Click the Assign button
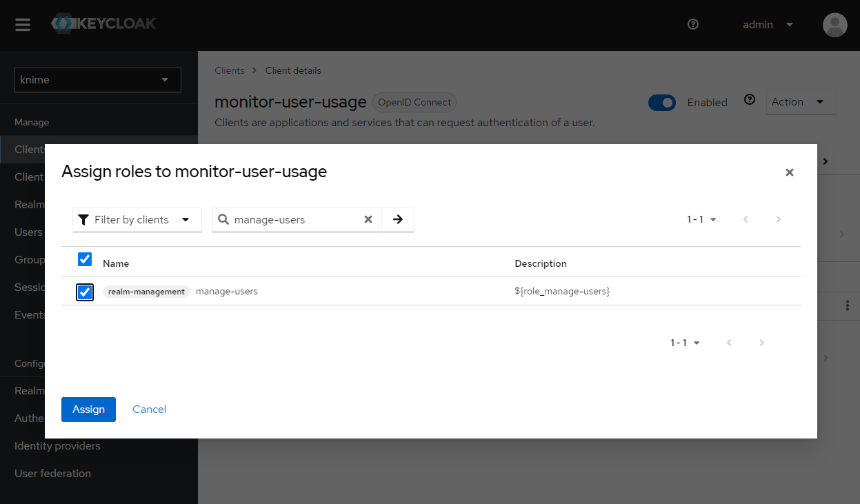Image resolution: width=860 pixels, height=504 pixels. click(88, 410)
